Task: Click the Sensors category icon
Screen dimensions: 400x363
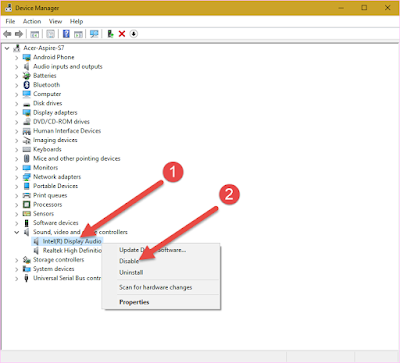Action: click(27, 214)
